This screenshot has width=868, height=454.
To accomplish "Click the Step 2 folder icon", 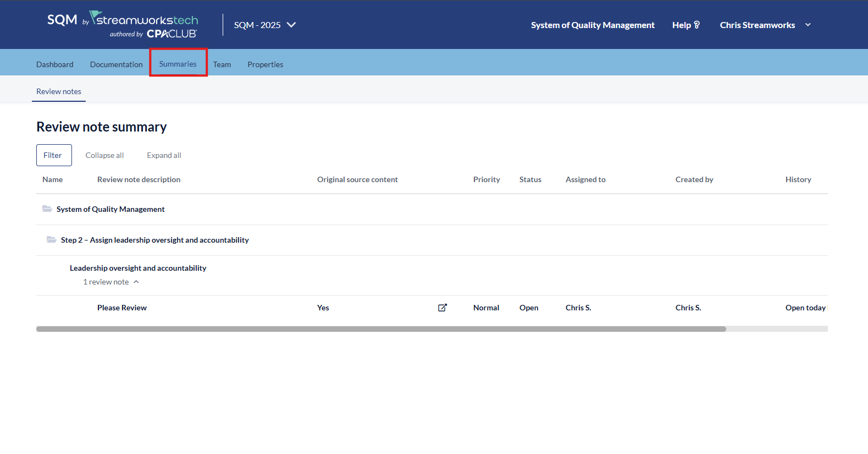I will click(52, 240).
